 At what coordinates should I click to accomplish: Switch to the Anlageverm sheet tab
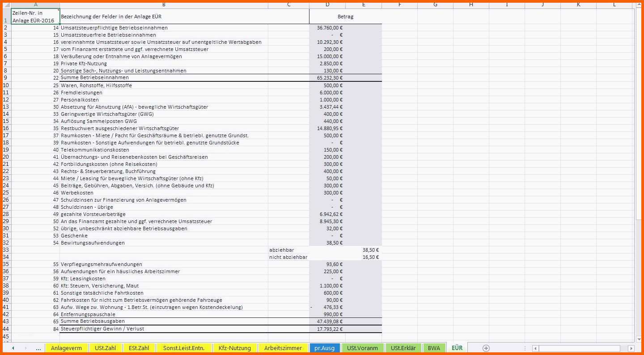point(66,348)
